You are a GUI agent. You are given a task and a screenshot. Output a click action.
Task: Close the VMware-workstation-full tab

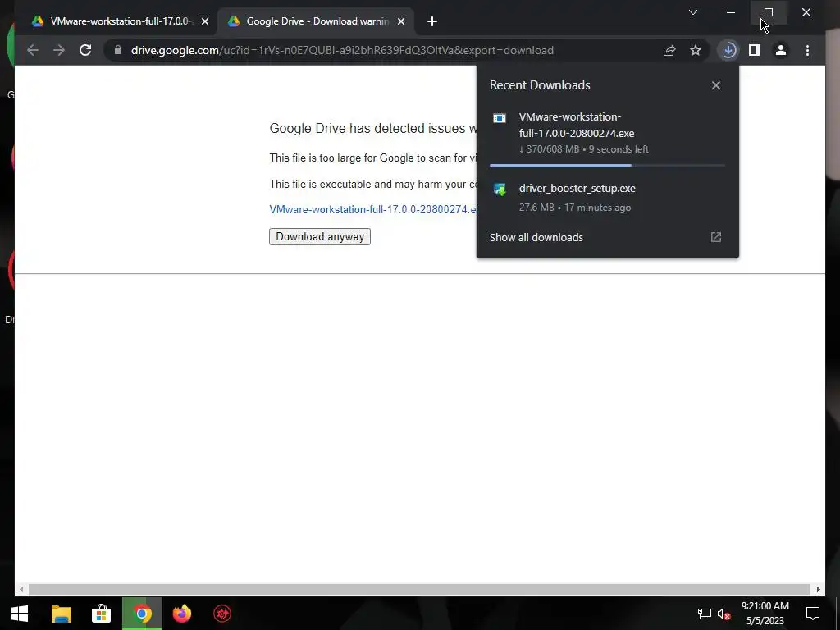pyautogui.click(x=204, y=21)
